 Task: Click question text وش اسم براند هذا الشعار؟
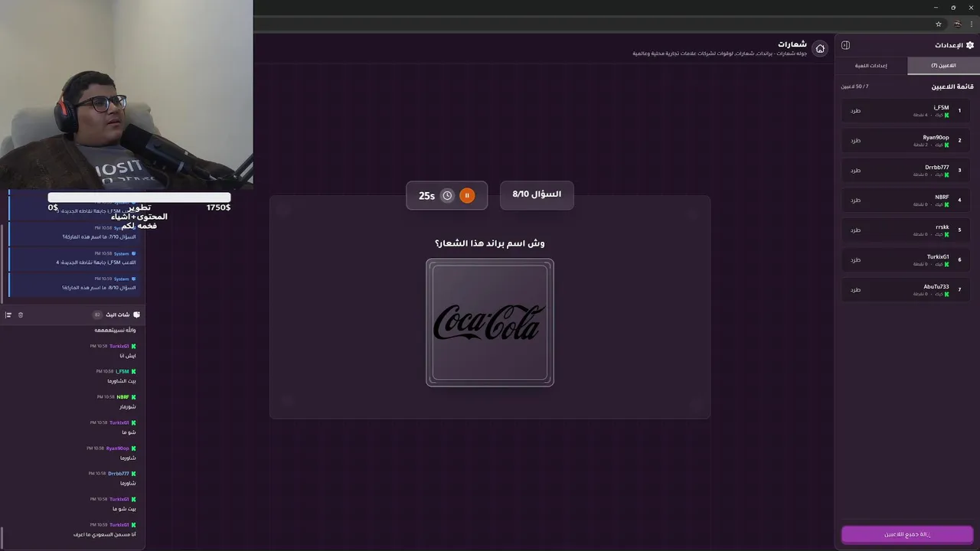click(490, 243)
